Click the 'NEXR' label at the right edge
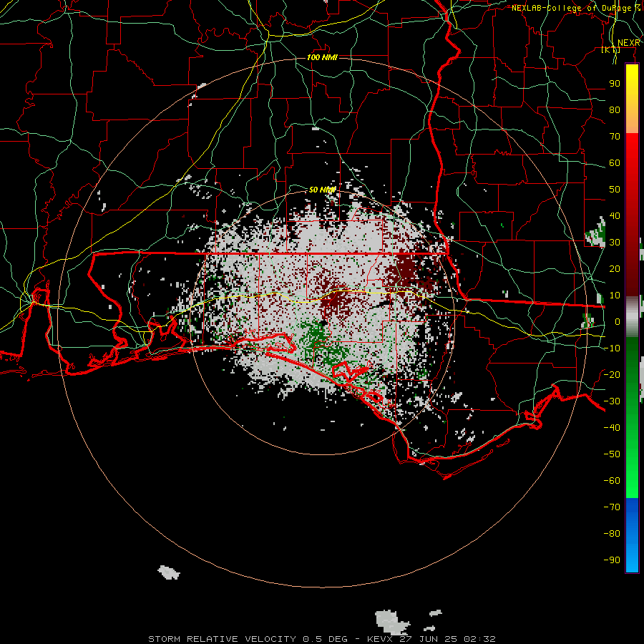This screenshot has height=644, width=644. tap(628, 43)
